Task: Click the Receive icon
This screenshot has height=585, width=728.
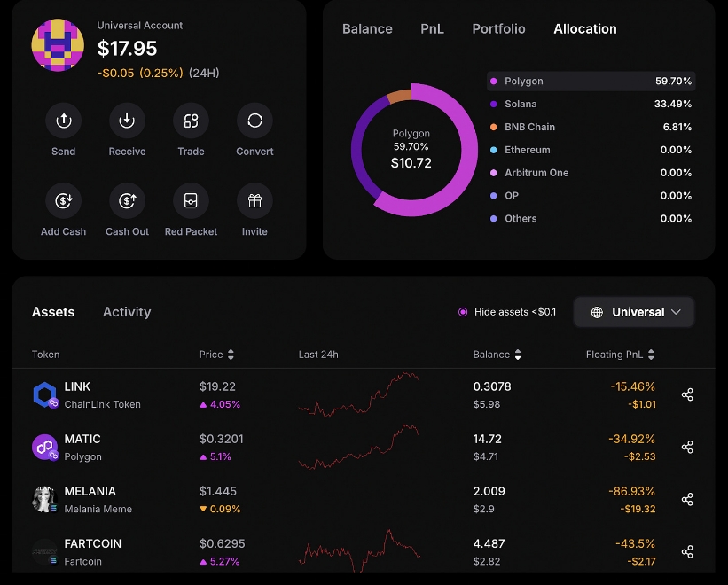Action: 127,121
